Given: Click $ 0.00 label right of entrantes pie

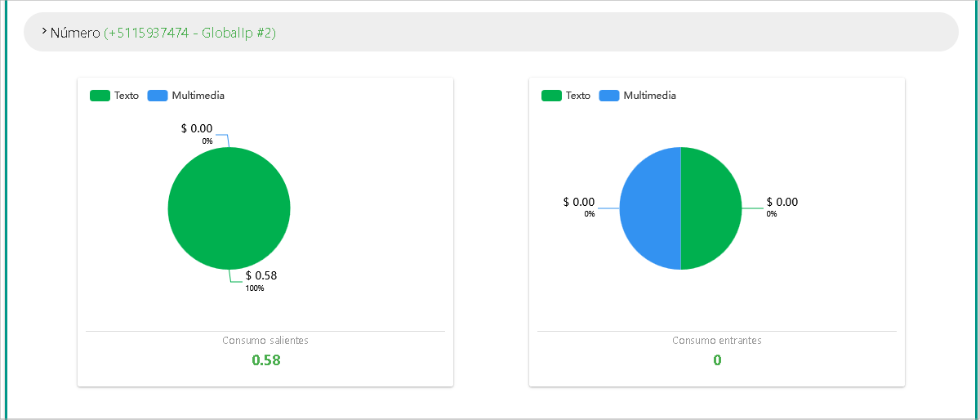Looking at the screenshot, I should (x=782, y=203).
